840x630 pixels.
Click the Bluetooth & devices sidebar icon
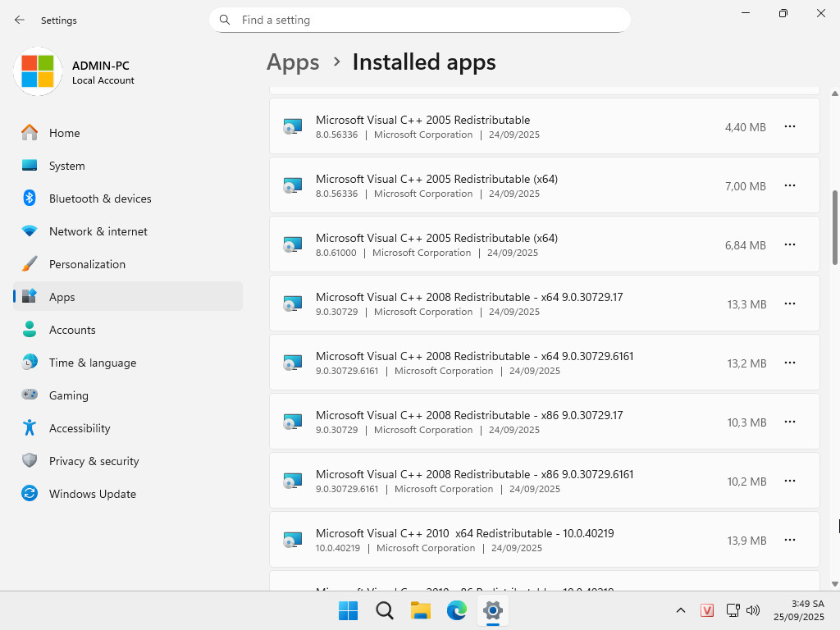point(30,199)
